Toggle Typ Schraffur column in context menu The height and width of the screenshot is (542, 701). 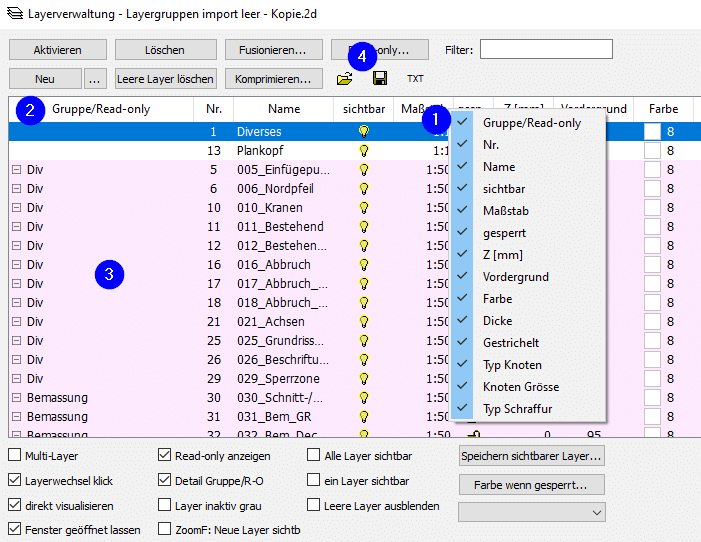coord(528,409)
